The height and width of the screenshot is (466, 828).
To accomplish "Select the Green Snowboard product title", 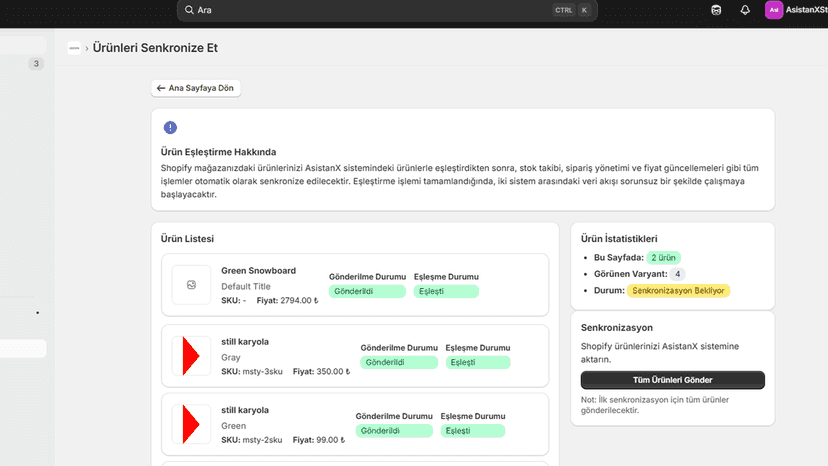I will pyautogui.click(x=258, y=271).
